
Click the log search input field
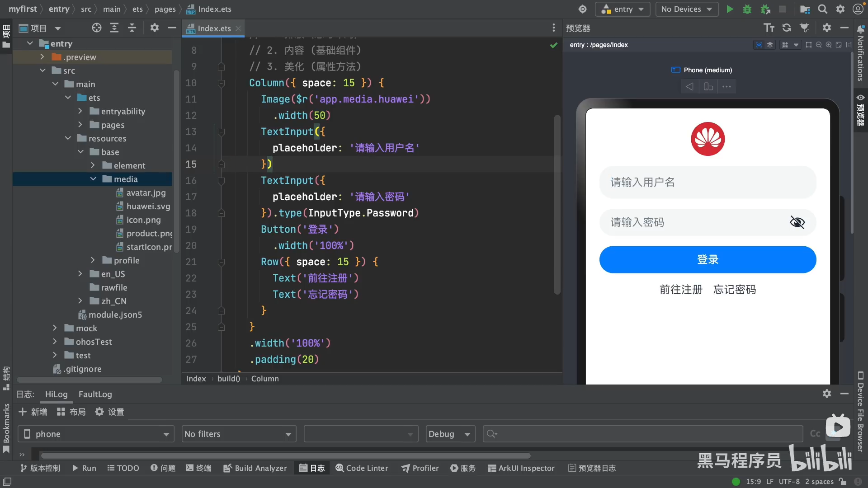point(643,434)
